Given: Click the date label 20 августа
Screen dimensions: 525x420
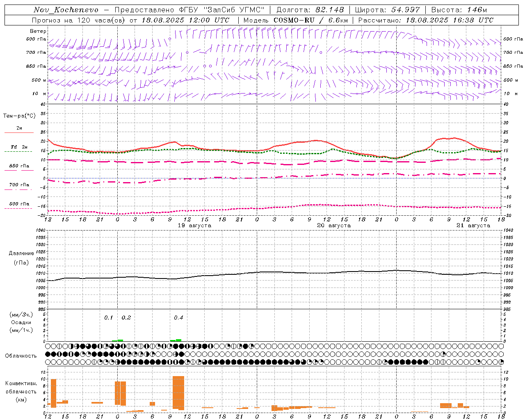Looking at the screenshot, I should point(334,226).
